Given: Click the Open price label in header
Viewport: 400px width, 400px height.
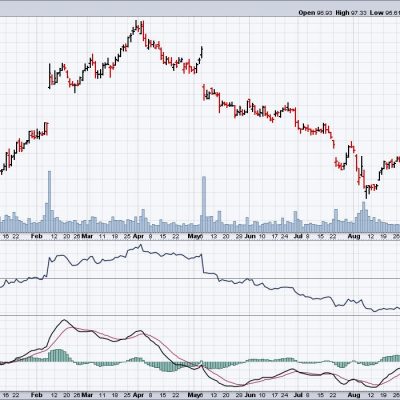Looking at the screenshot, I should (x=307, y=13).
